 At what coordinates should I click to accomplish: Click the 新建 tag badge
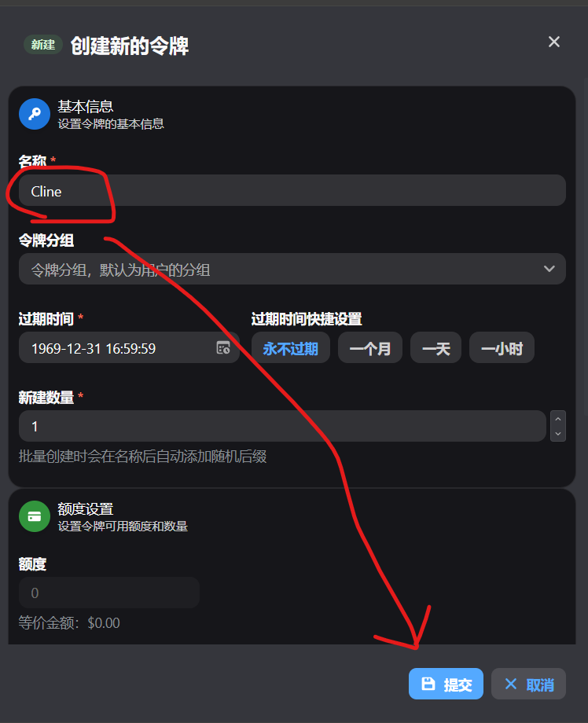tap(43, 45)
